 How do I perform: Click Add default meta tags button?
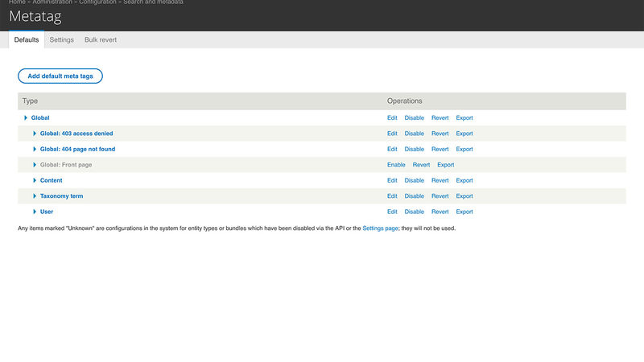(x=60, y=76)
